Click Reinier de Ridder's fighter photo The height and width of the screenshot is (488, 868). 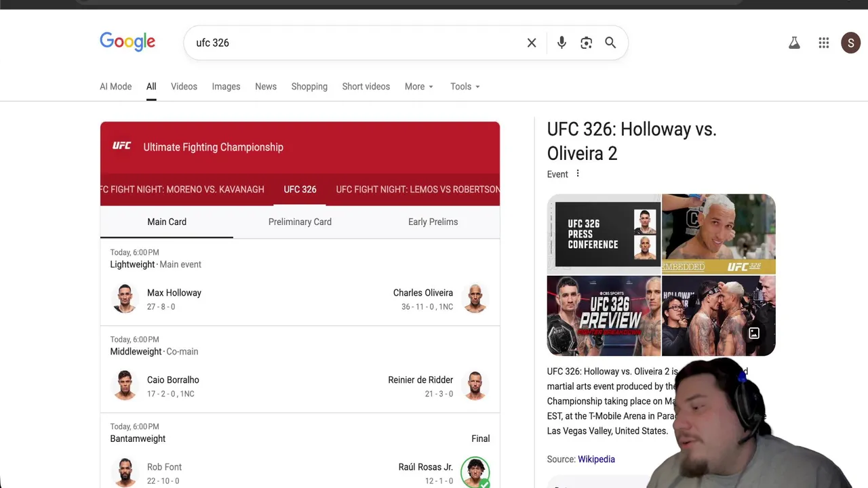475,385
